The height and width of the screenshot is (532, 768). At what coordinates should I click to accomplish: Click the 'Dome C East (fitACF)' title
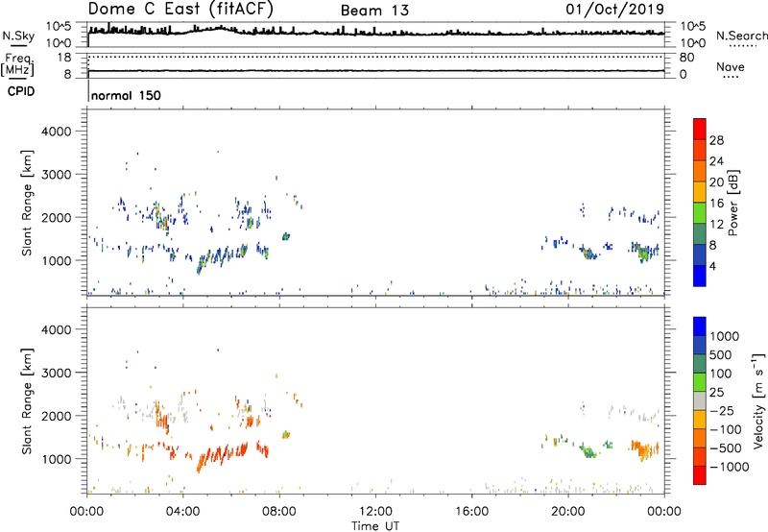click(x=180, y=9)
